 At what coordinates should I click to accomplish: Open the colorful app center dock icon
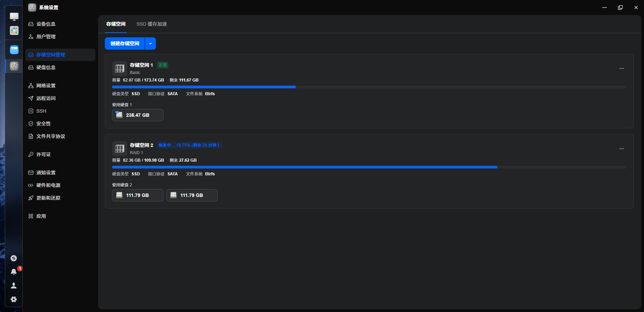14,30
